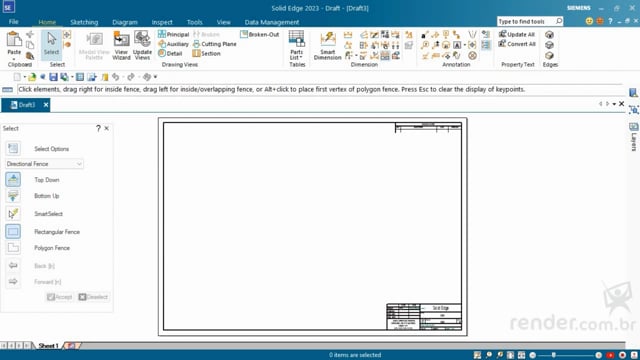Click the zoom out minus button in status bar
640x360 pixels.
532,355
